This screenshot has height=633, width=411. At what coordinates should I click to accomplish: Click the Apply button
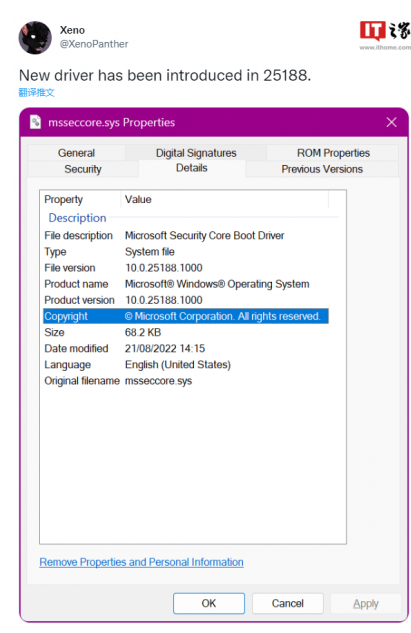[365, 604]
